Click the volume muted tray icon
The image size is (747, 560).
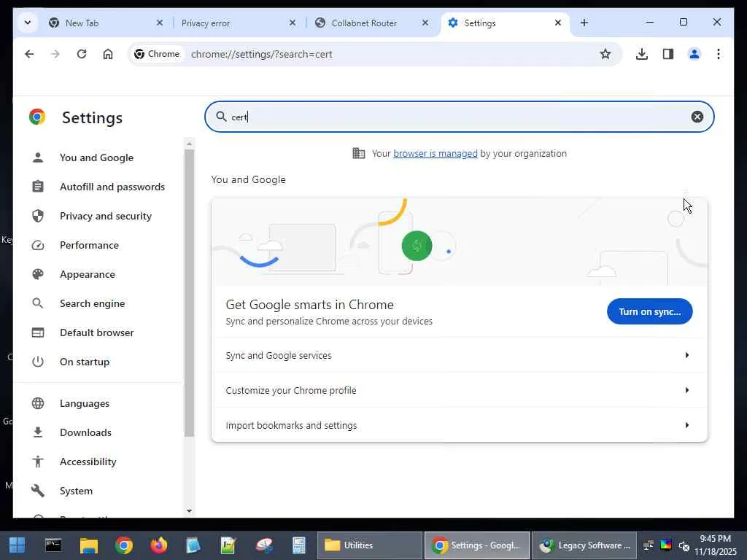(x=684, y=545)
